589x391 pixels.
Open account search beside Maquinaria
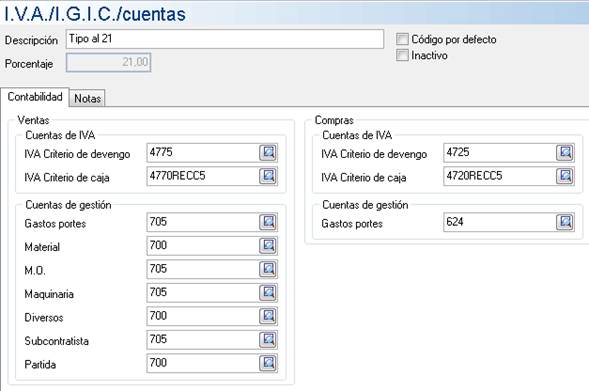[268, 293]
